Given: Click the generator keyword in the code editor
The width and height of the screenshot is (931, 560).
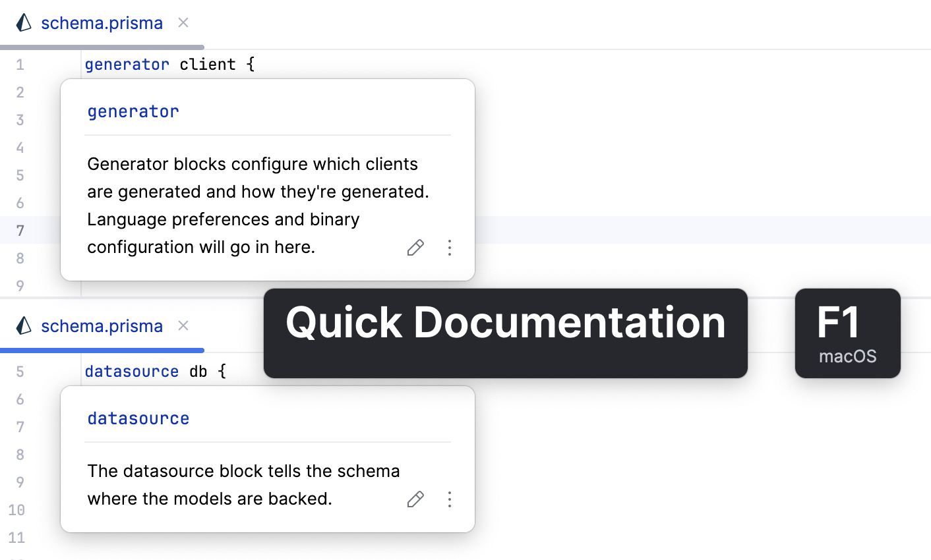Looking at the screenshot, I should coord(127,64).
